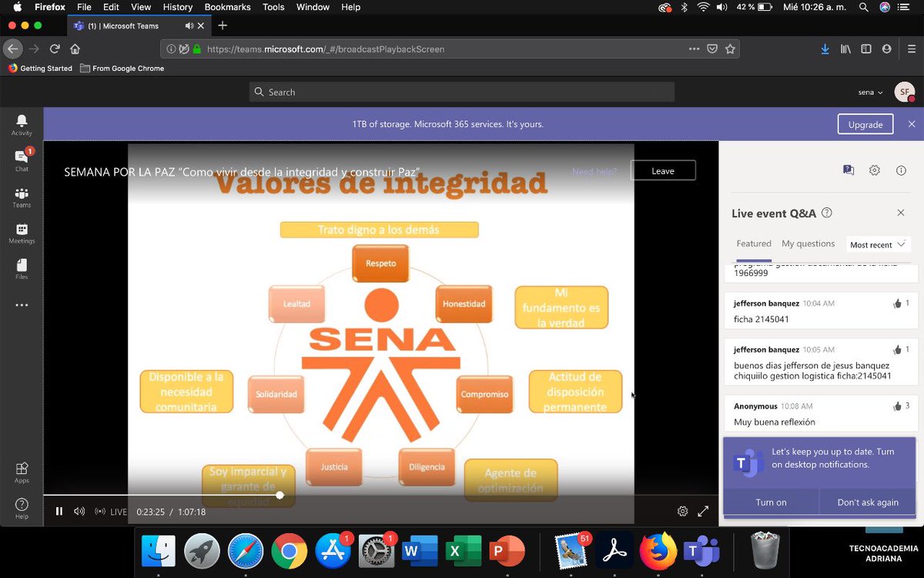924x578 pixels.
Task: Open the Apps store in sidebar
Action: [22, 472]
